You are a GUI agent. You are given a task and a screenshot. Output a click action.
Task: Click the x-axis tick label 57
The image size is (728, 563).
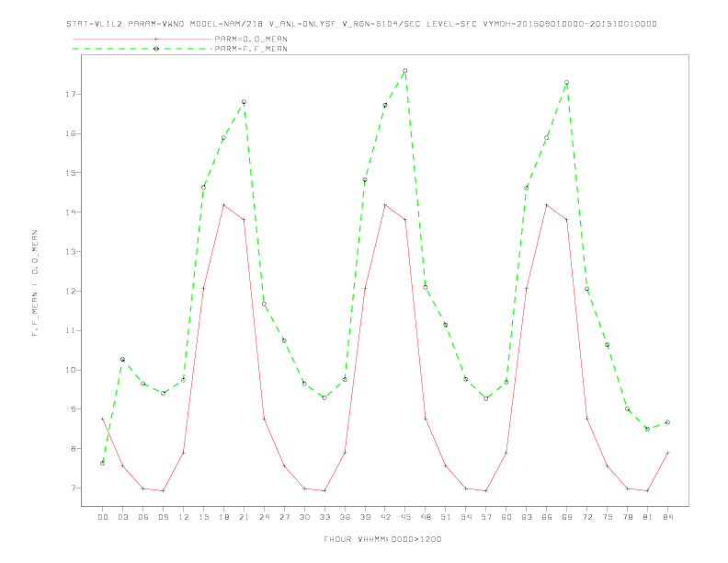(486, 517)
